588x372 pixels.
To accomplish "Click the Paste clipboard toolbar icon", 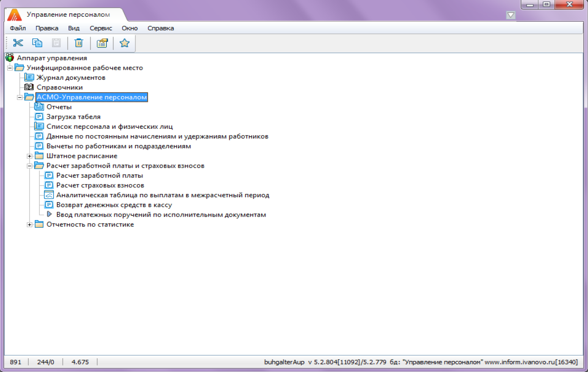I will [56, 43].
